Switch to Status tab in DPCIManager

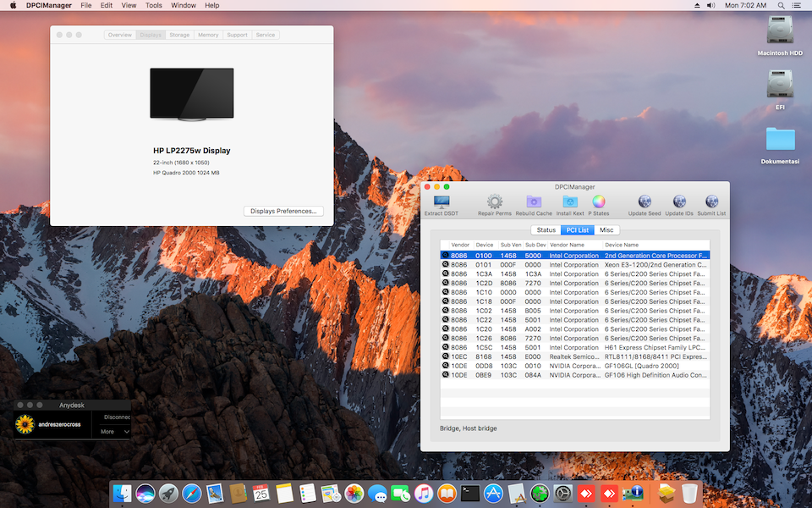[546, 229]
